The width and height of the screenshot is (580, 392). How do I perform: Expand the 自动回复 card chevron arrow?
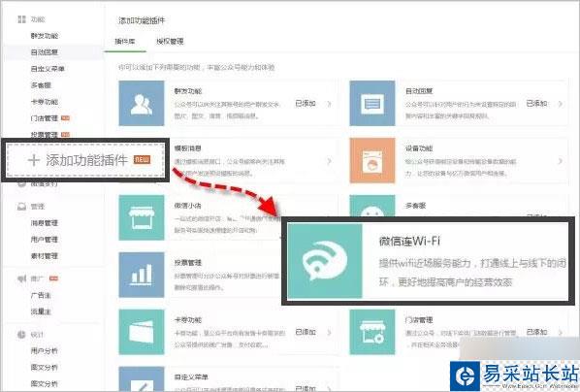click(x=560, y=104)
